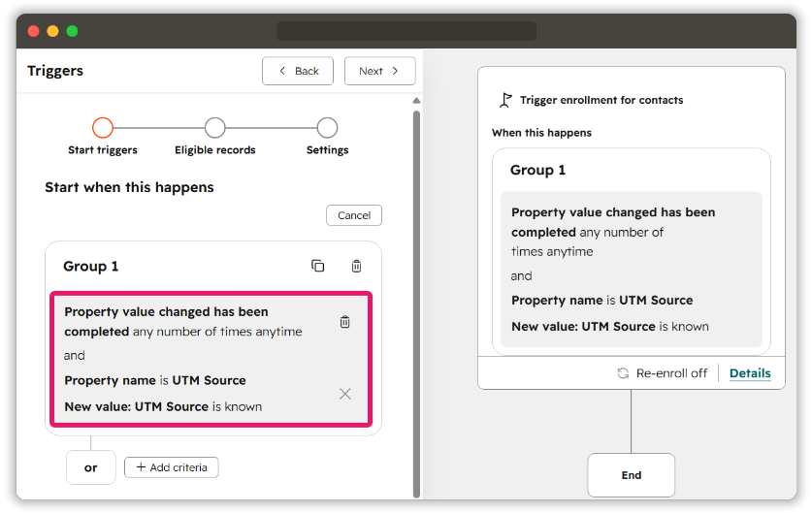The height and width of the screenshot is (513, 812).
Task: Delete Group 1 using header trash icon
Action: (x=356, y=266)
